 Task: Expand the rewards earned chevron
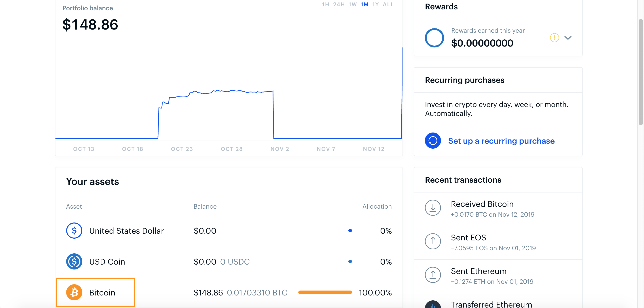coord(568,38)
